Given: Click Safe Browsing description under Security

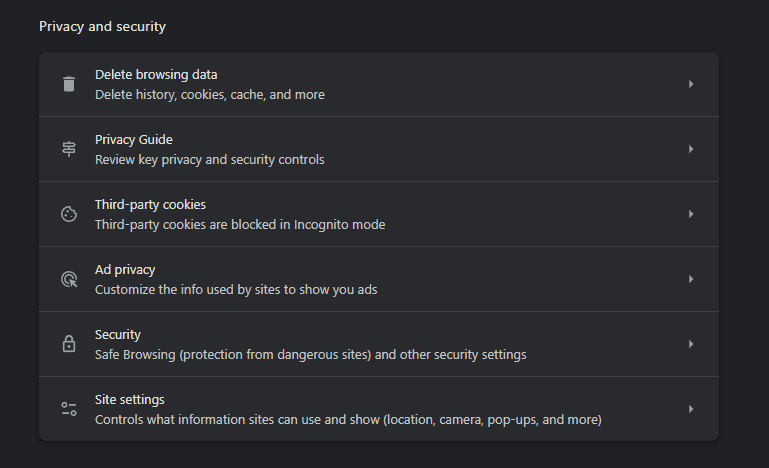Looking at the screenshot, I should coord(310,355).
